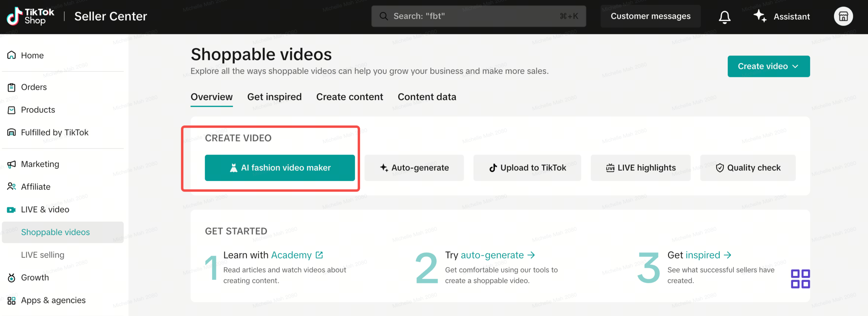868x316 pixels.
Task: Click the auto-generate arrow icon
Action: (x=531, y=255)
